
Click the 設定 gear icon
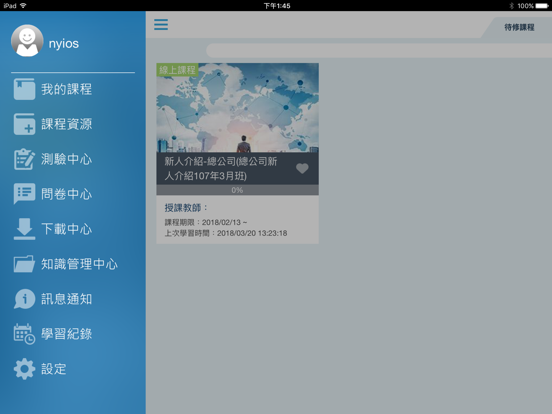24,369
